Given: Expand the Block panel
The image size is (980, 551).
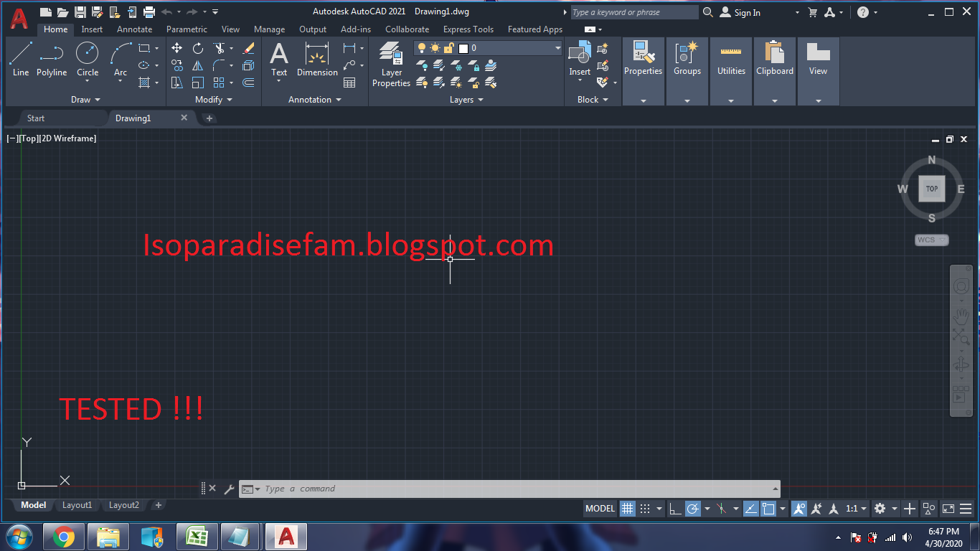Looking at the screenshot, I should (x=593, y=100).
